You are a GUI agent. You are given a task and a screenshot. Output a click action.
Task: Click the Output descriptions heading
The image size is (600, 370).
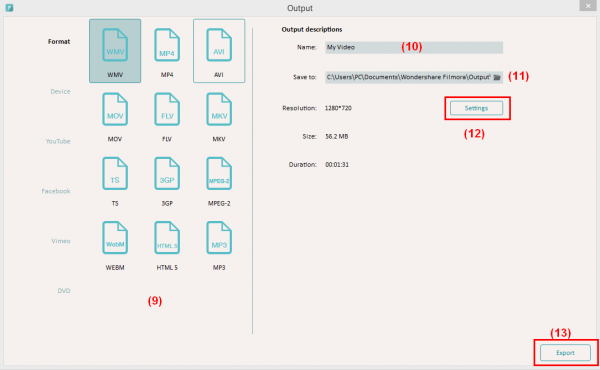[x=312, y=29]
